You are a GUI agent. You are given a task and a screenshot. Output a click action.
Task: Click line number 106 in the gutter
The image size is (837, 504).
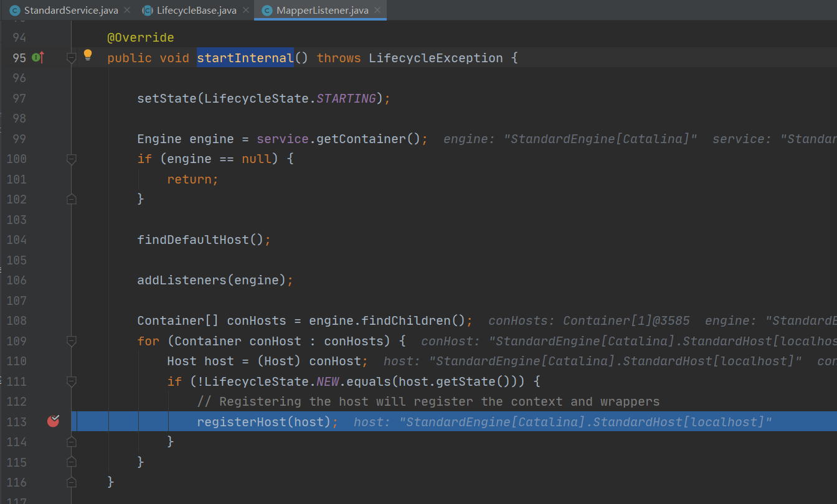[x=16, y=280]
